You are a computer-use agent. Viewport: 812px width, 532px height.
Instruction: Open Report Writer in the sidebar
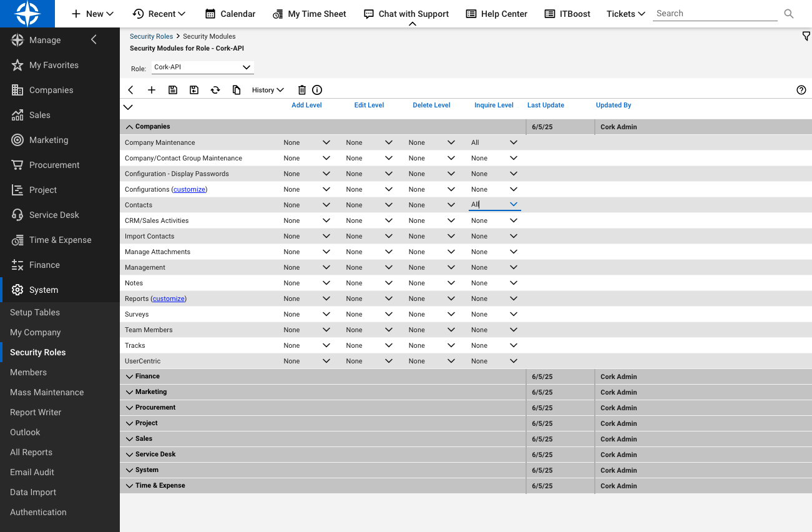tap(36, 412)
